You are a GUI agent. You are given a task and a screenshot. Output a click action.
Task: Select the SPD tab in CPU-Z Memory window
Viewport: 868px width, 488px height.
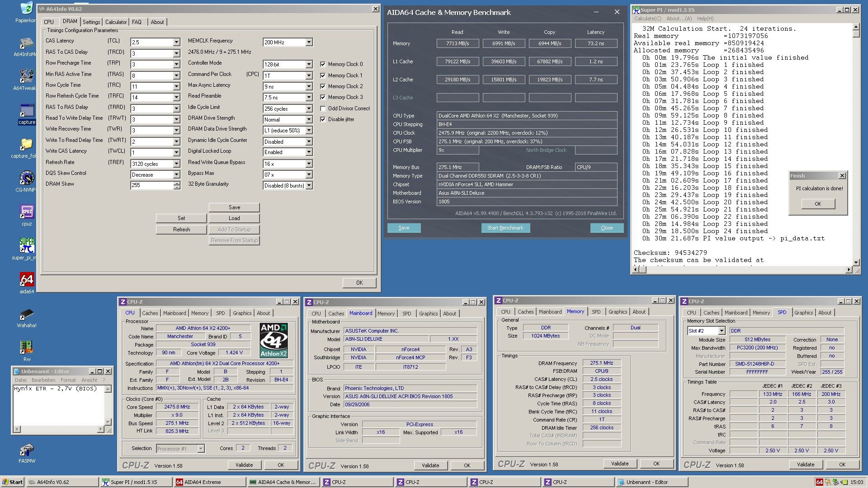pos(596,312)
